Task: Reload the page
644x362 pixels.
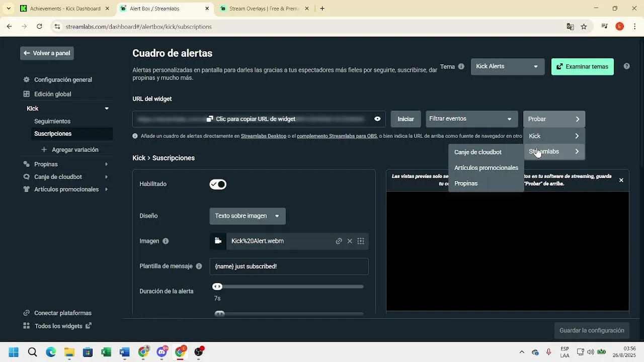Action: pyautogui.click(x=39, y=27)
